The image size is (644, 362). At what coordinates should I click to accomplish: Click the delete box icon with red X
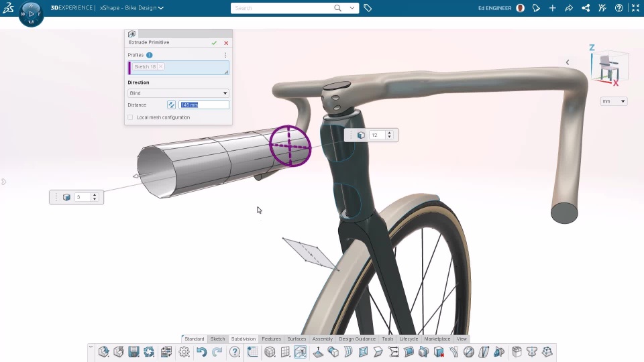pos(439,352)
